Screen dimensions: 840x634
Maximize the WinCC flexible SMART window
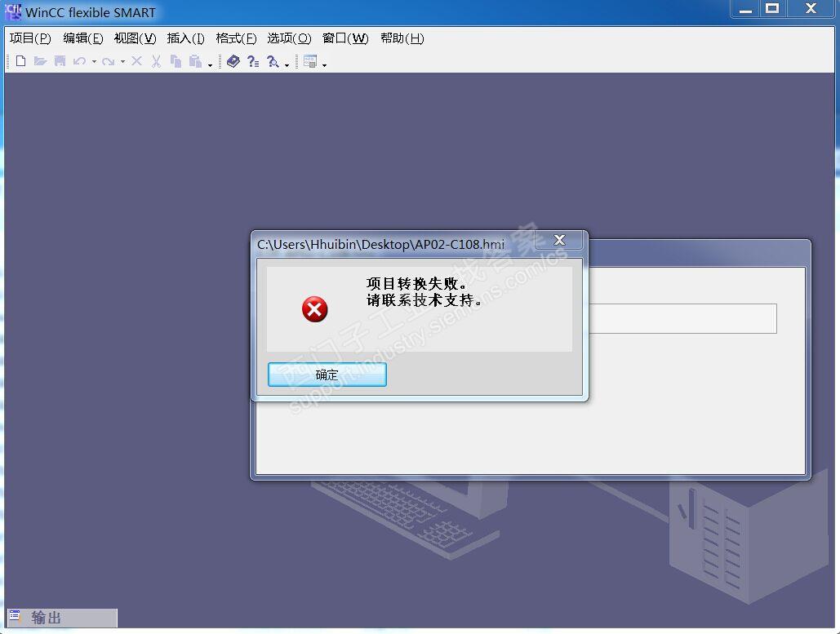tap(772, 9)
